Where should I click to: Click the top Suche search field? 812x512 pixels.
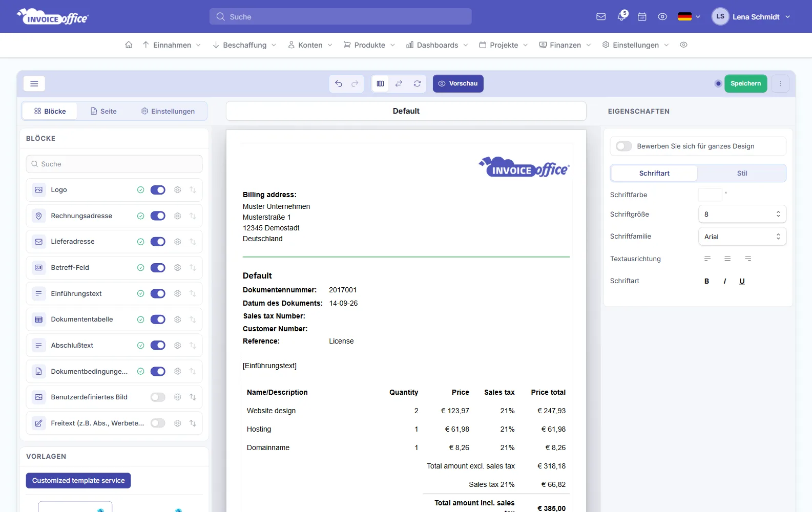click(x=340, y=17)
